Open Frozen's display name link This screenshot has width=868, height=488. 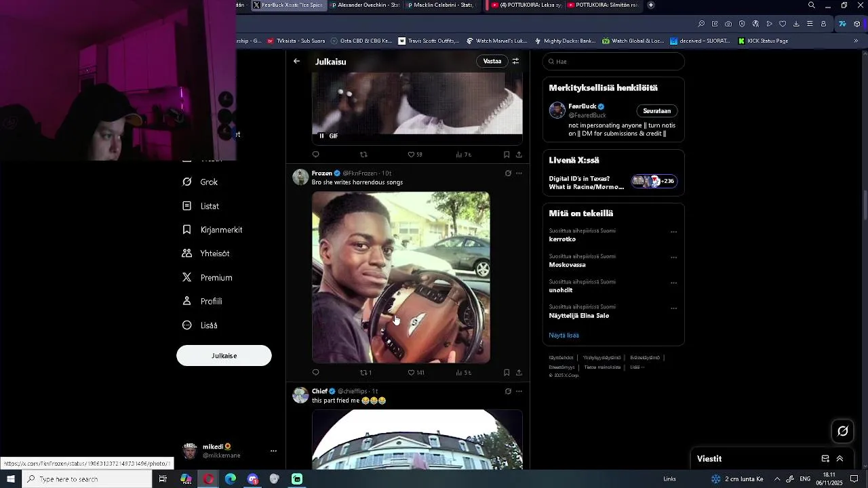322,174
